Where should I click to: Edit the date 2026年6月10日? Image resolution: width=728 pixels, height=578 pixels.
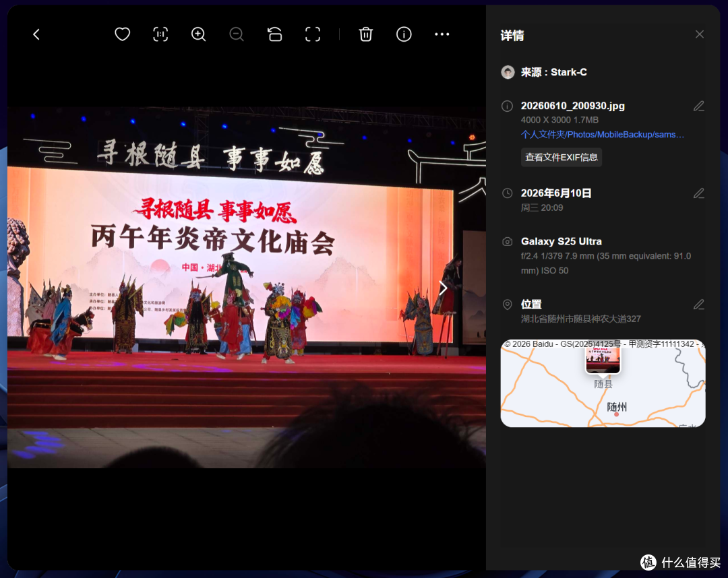[699, 193]
